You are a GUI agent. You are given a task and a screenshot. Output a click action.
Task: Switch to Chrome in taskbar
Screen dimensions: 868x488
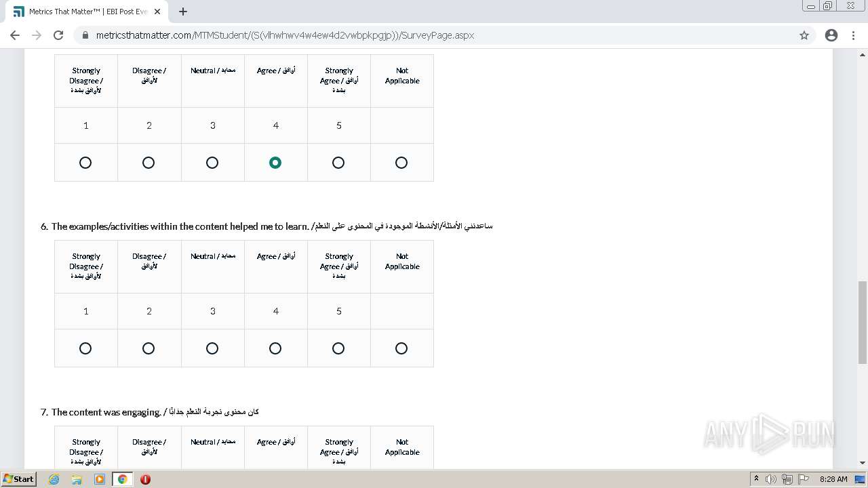[x=122, y=479]
